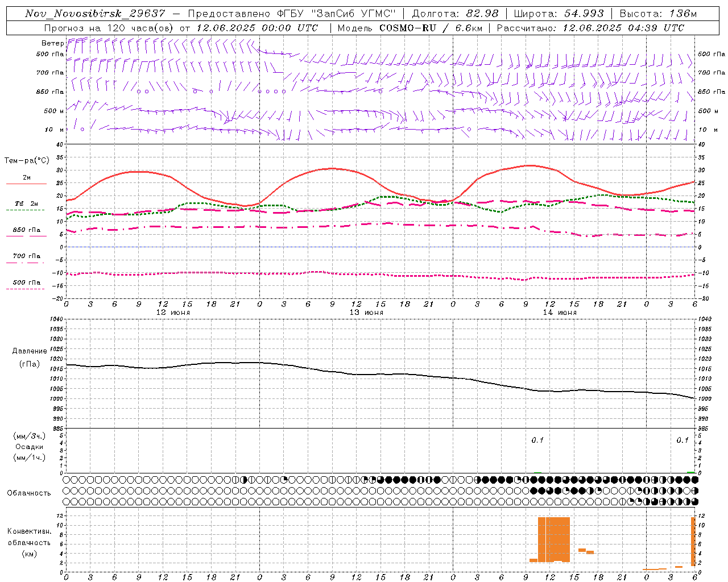Click the Давление pressure panel label
The height and width of the screenshot is (582, 728).
tap(30, 351)
